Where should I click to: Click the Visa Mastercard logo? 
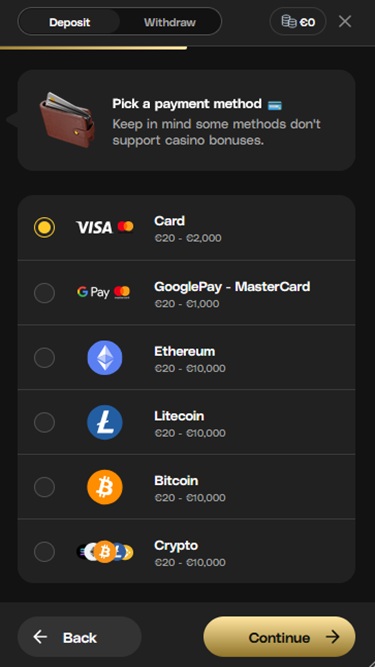(105, 227)
